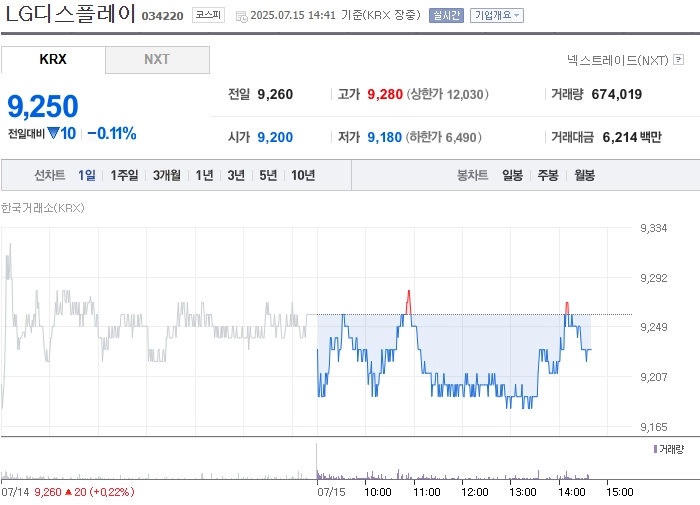
Task: Click the 07/15 date label
Action: click(331, 492)
